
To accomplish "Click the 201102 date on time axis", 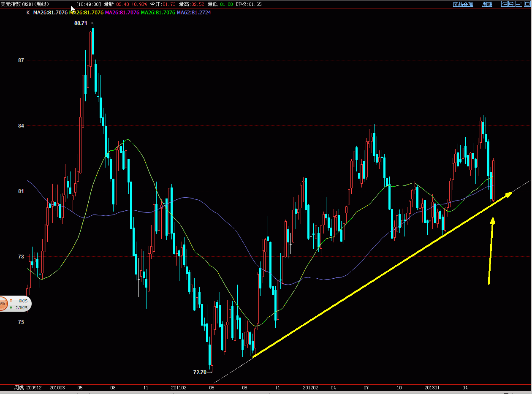I will [179, 387].
